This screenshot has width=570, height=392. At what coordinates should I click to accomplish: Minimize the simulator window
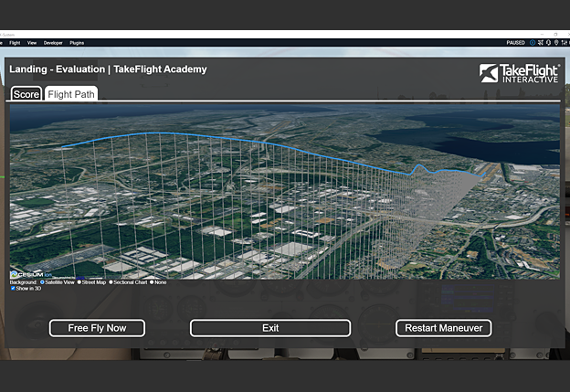(542, 35)
